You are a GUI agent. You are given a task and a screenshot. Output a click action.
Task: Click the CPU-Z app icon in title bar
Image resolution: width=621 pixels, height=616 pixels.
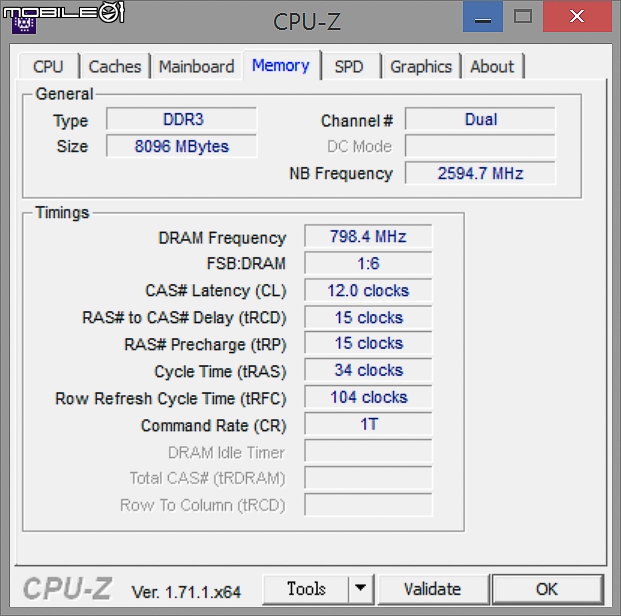click(x=24, y=25)
